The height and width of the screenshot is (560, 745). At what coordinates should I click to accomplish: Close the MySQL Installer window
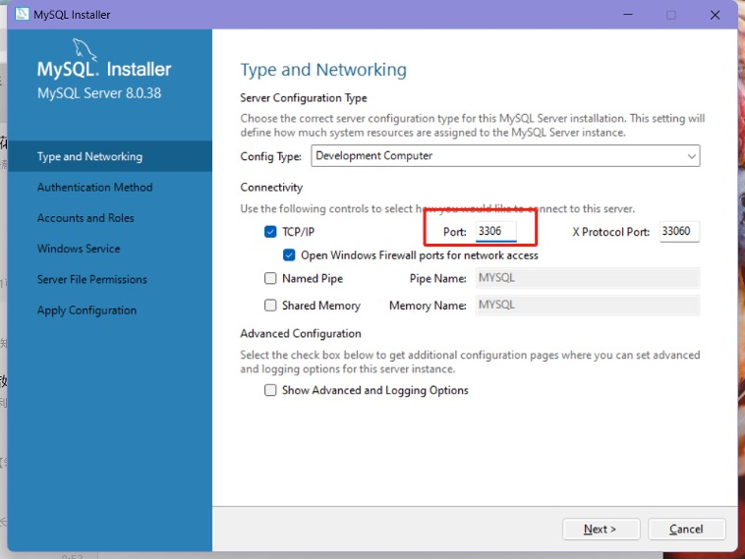716,15
